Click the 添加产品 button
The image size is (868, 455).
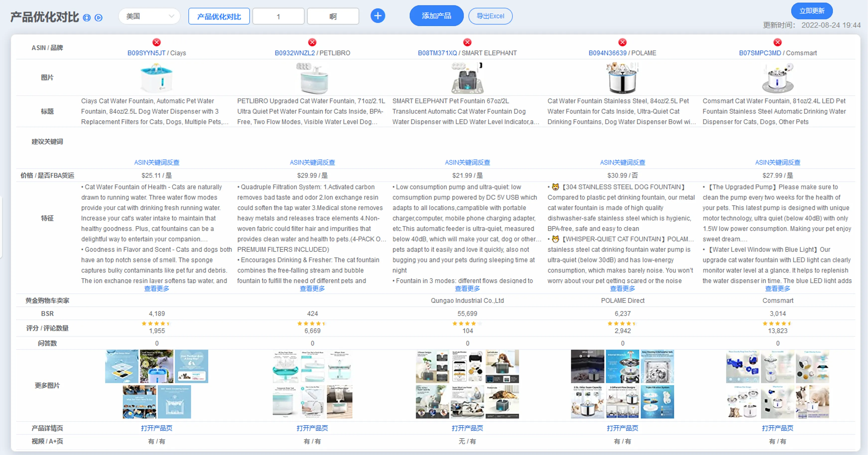436,16
